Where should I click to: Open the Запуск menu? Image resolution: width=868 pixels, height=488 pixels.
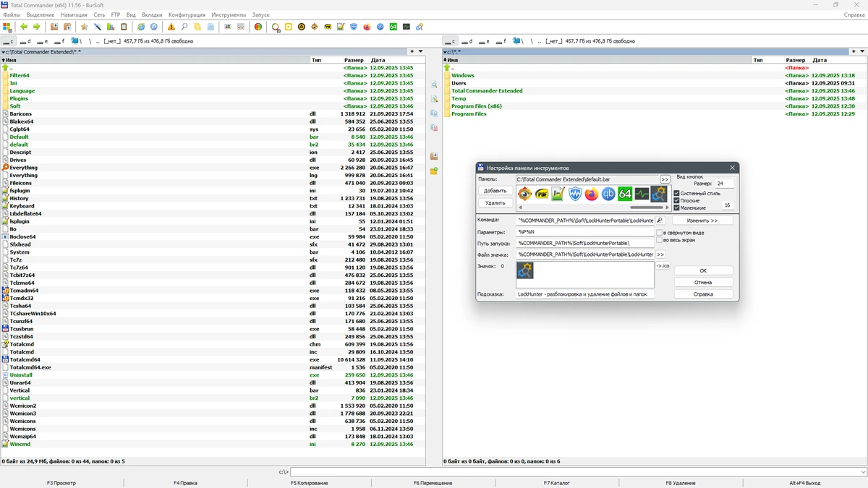tap(260, 14)
